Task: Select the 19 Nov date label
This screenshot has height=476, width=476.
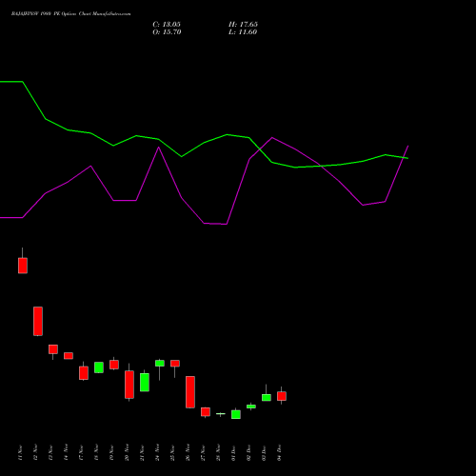Action: click(x=111, y=453)
